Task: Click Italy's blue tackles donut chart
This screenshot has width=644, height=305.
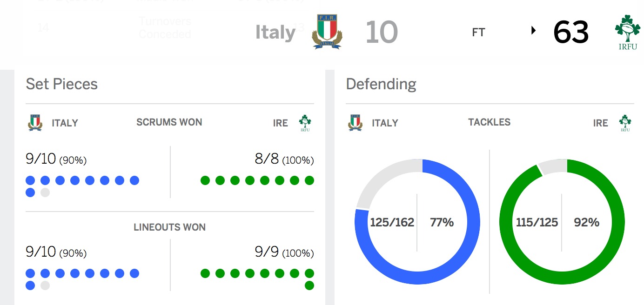Action: pos(417,222)
